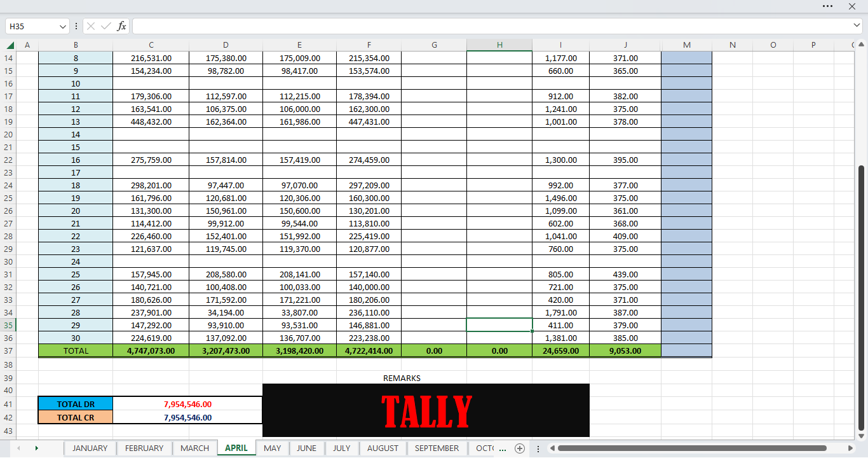Select cell 439.00 in column J
The image size is (868, 458).
625,274
